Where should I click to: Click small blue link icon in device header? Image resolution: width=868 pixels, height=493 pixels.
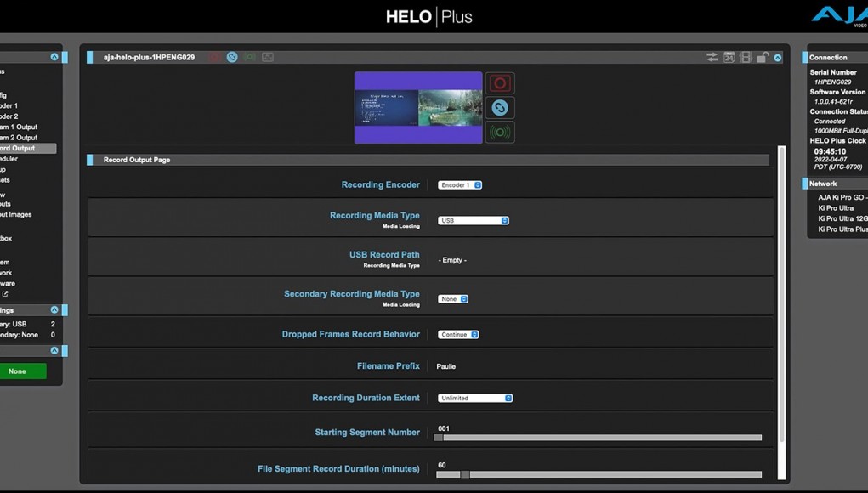[232, 57]
